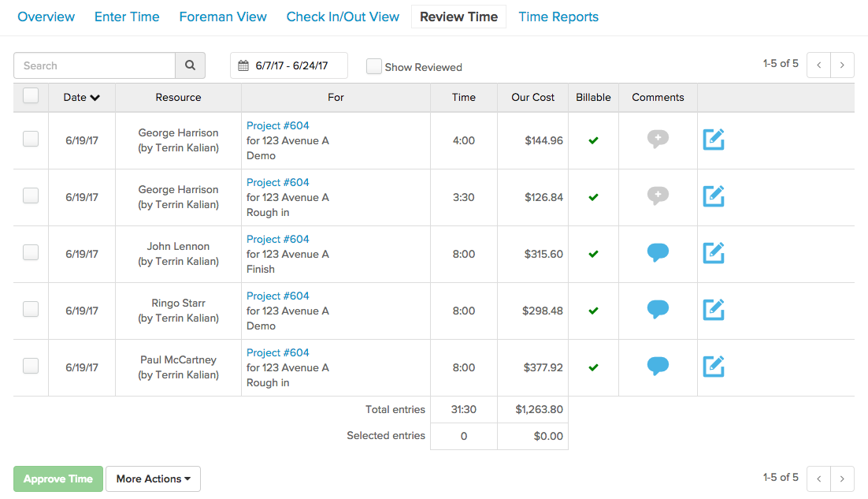
Task: Go to next page using top arrow
Action: [x=842, y=65]
